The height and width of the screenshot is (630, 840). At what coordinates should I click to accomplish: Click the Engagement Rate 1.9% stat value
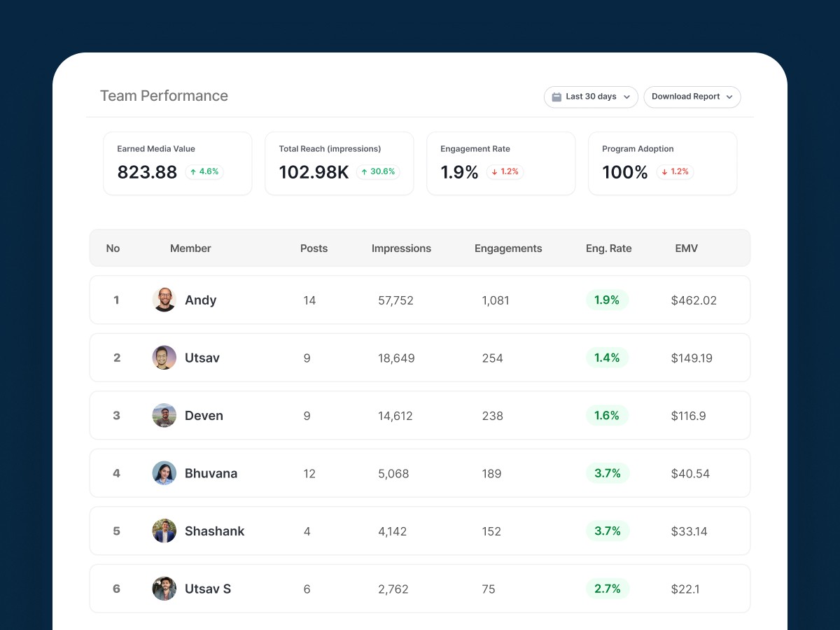coord(458,171)
